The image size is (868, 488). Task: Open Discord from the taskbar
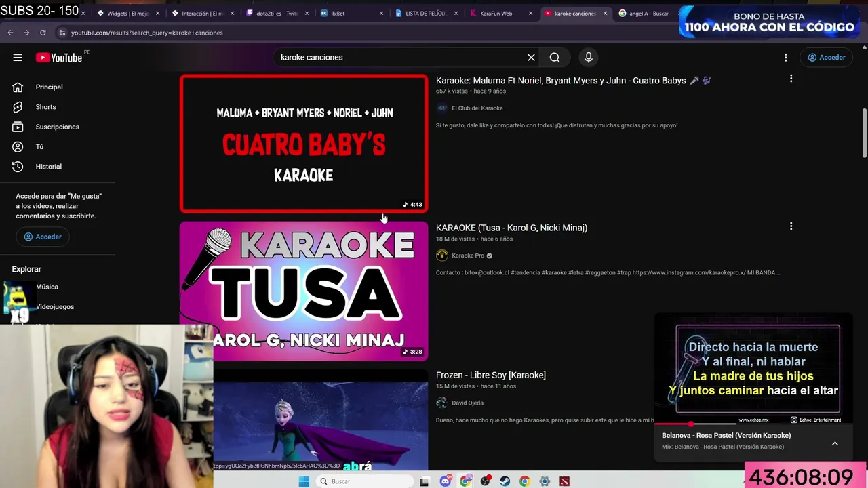(446, 481)
